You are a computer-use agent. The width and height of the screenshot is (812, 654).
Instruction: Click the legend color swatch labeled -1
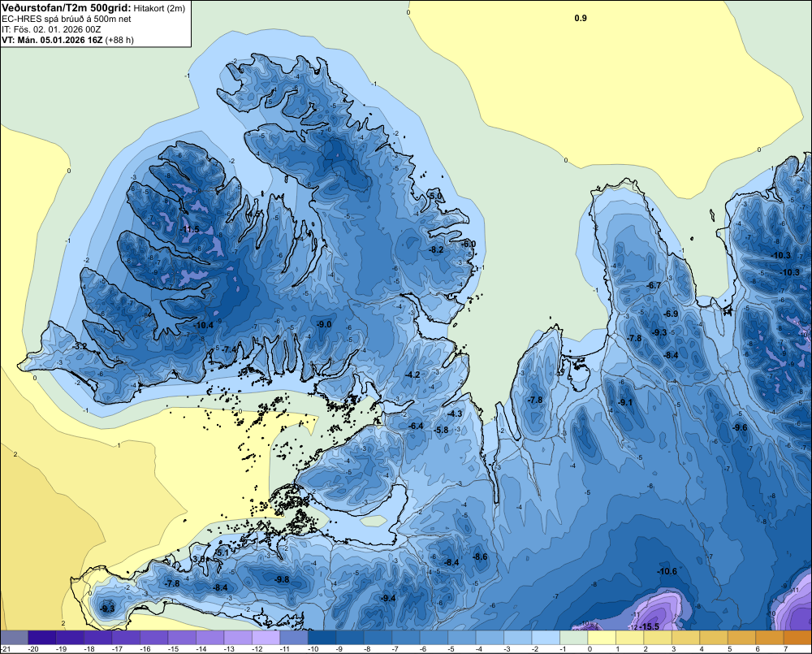click(x=573, y=638)
